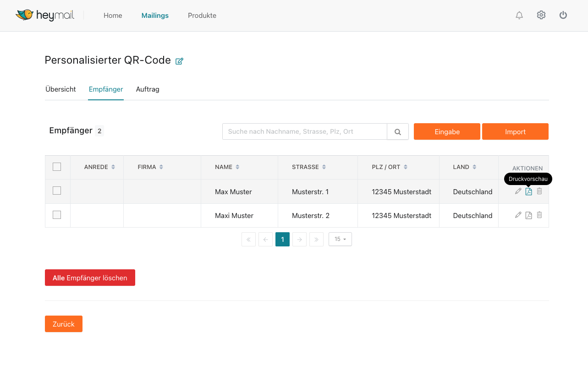The width and height of the screenshot is (588, 371).
Task: Select the Empfänger tab
Action: click(106, 89)
